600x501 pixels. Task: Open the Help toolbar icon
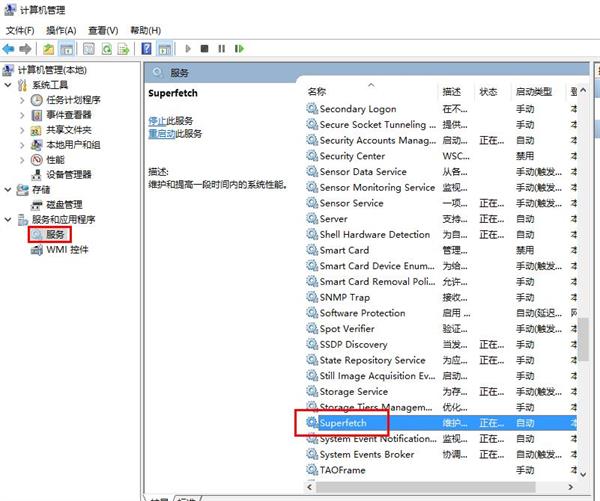pos(147,49)
